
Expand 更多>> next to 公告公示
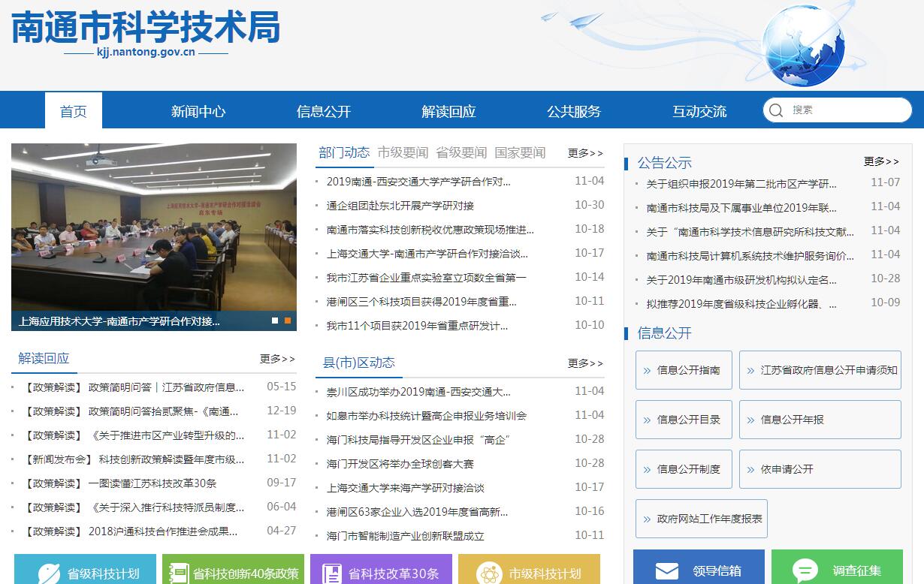(881, 161)
